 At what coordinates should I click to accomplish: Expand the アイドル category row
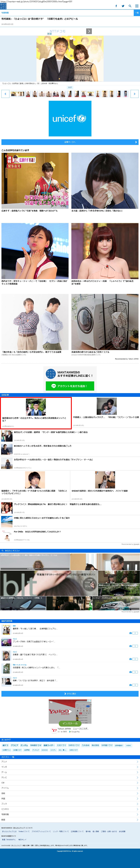click(70, 788)
